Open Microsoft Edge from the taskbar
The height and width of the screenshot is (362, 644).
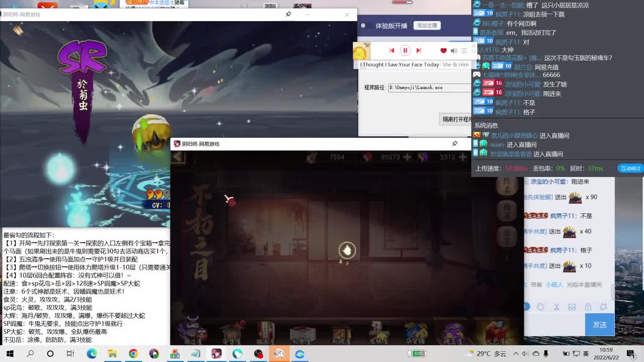coord(92,354)
